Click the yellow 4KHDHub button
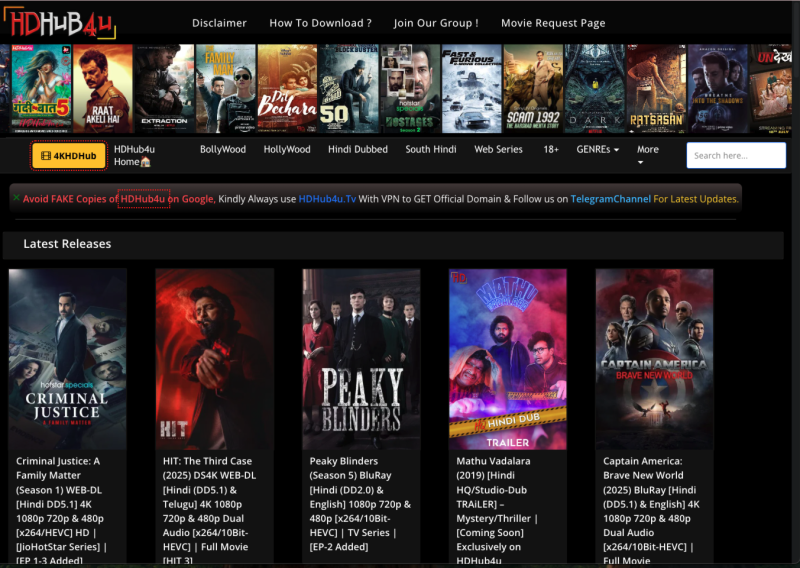This screenshot has height=568, width=800. 69,156
